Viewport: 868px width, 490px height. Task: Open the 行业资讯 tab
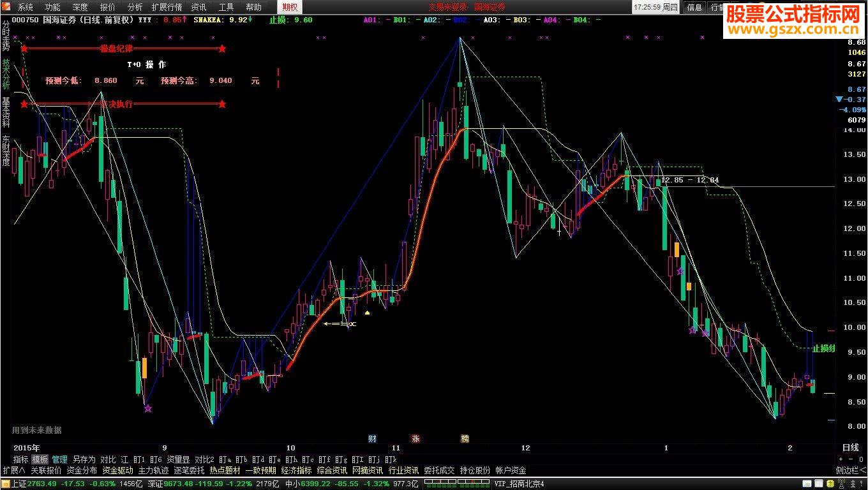403,470
